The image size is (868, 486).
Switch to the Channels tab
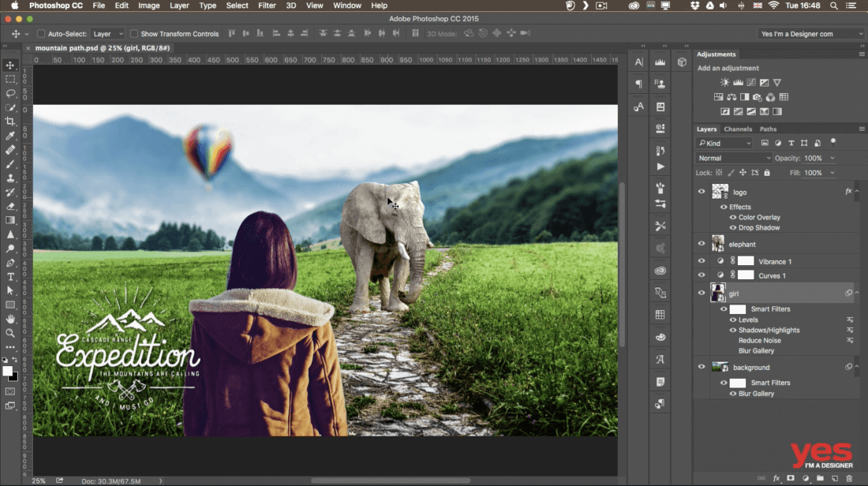(x=738, y=129)
